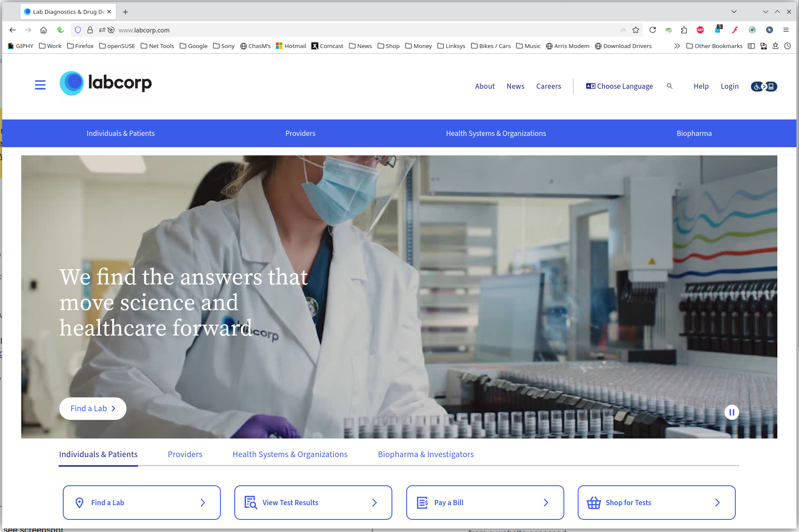This screenshot has height=532, width=799.
Task: Open the browser home page
Action: point(43,30)
